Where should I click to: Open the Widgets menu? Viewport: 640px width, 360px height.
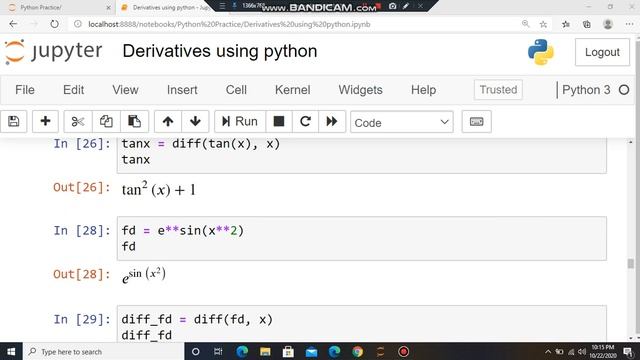[x=360, y=90]
